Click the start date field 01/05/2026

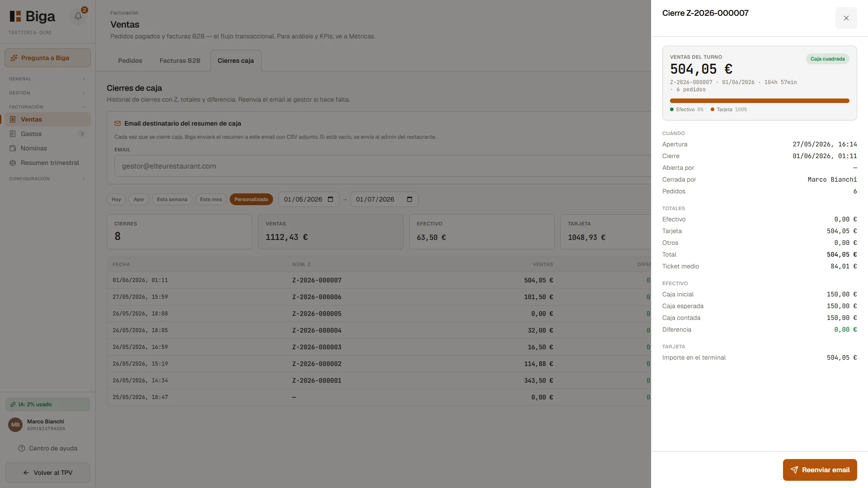308,199
